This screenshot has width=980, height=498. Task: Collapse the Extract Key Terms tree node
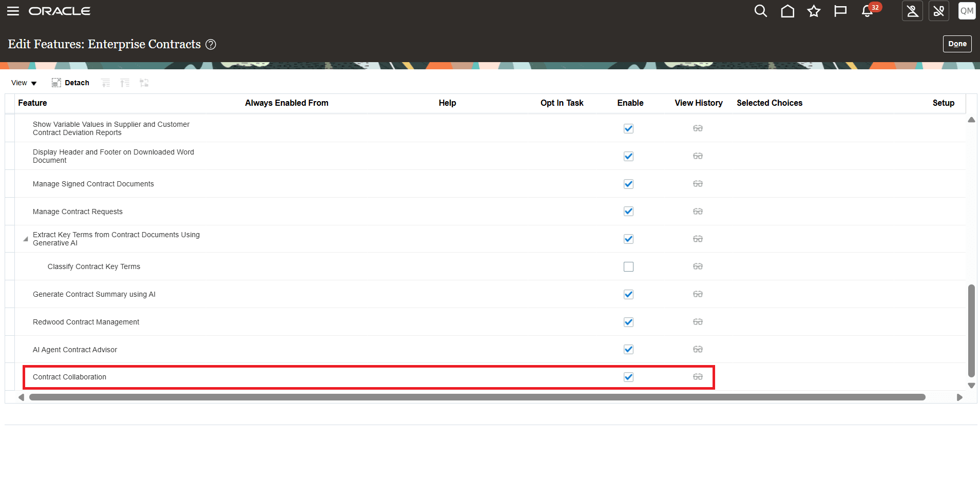25,239
